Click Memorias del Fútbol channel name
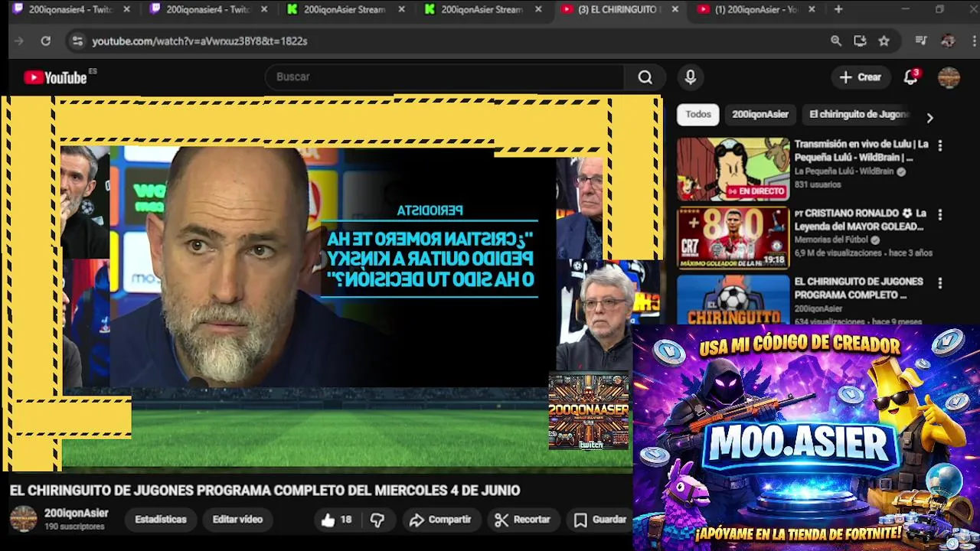980x551 pixels. point(831,240)
